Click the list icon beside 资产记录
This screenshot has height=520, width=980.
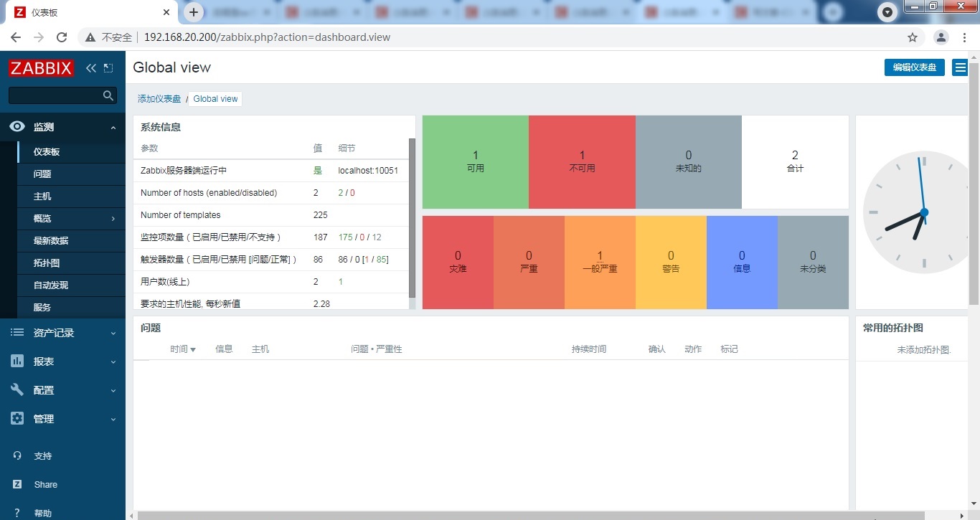pos(17,333)
